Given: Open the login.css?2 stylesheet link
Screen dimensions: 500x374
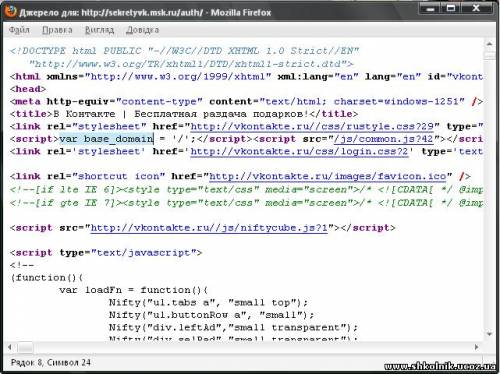Looking at the screenshot, I should click(x=299, y=152).
